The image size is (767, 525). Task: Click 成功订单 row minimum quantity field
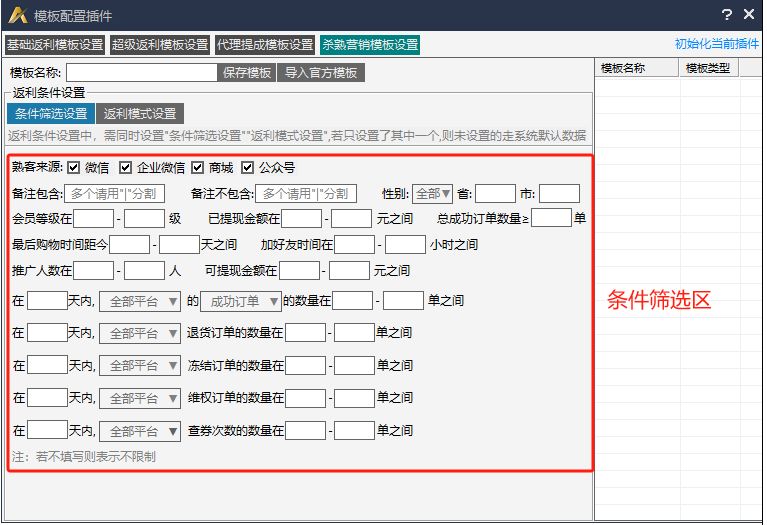(x=353, y=300)
